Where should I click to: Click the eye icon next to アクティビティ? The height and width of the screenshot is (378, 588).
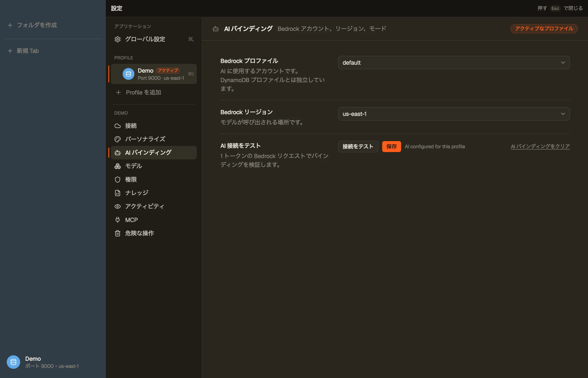118,206
